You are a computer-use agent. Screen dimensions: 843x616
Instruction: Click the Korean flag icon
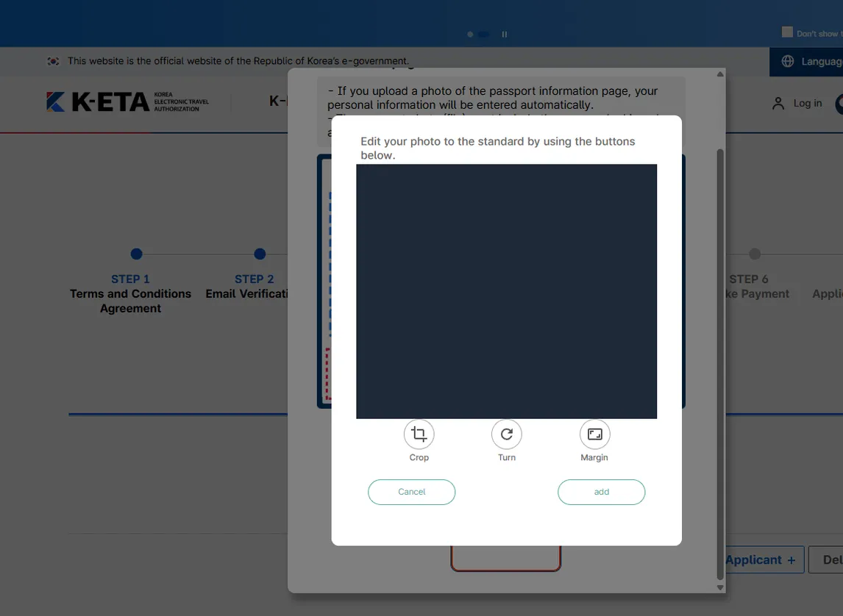click(53, 61)
